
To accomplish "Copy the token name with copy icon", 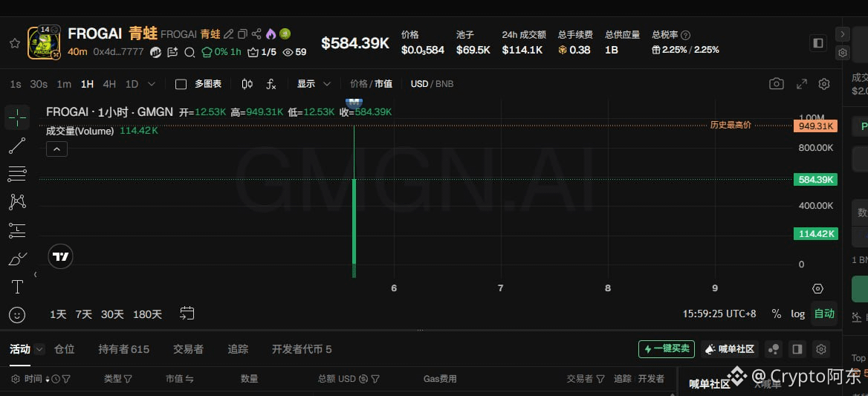I will tap(242, 34).
